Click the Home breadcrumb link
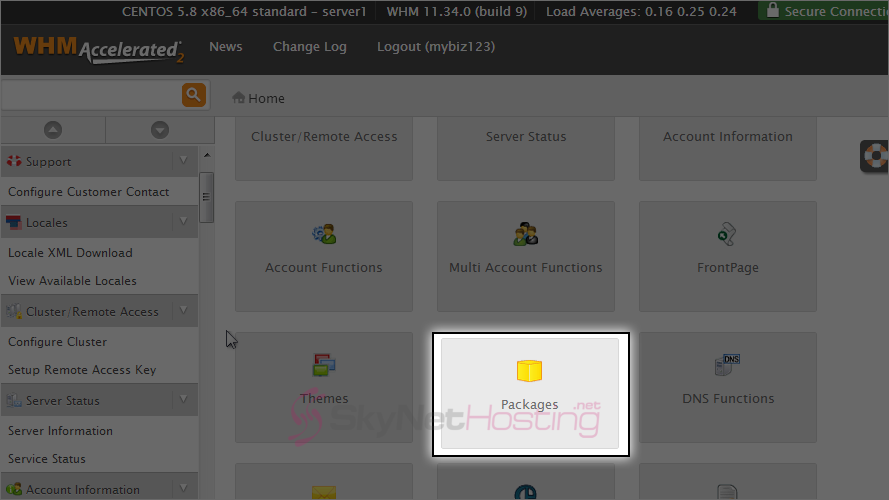The height and width of the screenshot is (500, 889). pos(266,99)
